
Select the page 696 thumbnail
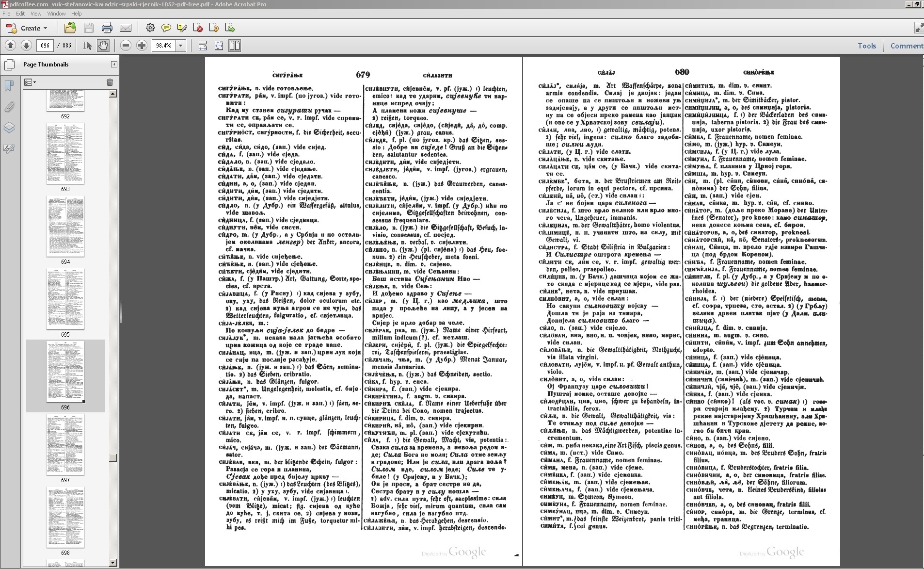(x=65, y=372)
